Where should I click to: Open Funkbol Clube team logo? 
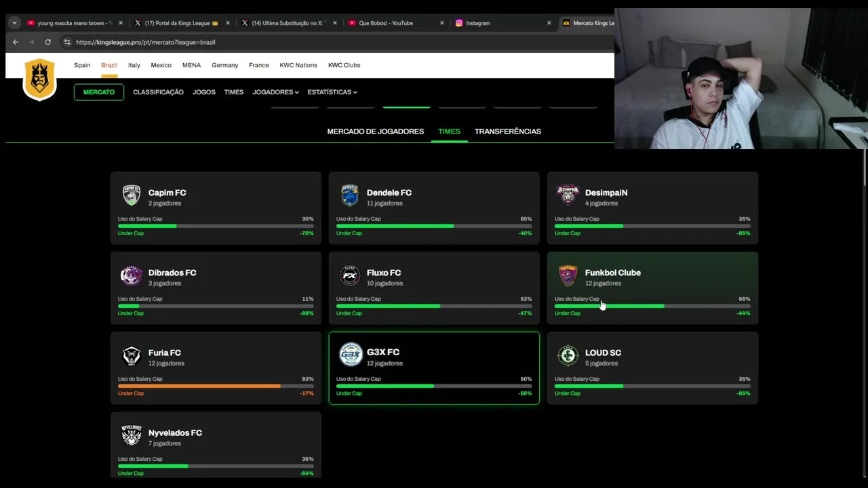[x=568, y=276]
